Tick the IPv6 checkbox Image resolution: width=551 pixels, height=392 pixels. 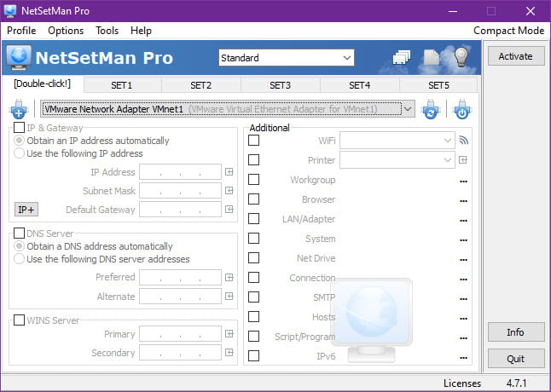pyautogui.click(x=253, y=356)
